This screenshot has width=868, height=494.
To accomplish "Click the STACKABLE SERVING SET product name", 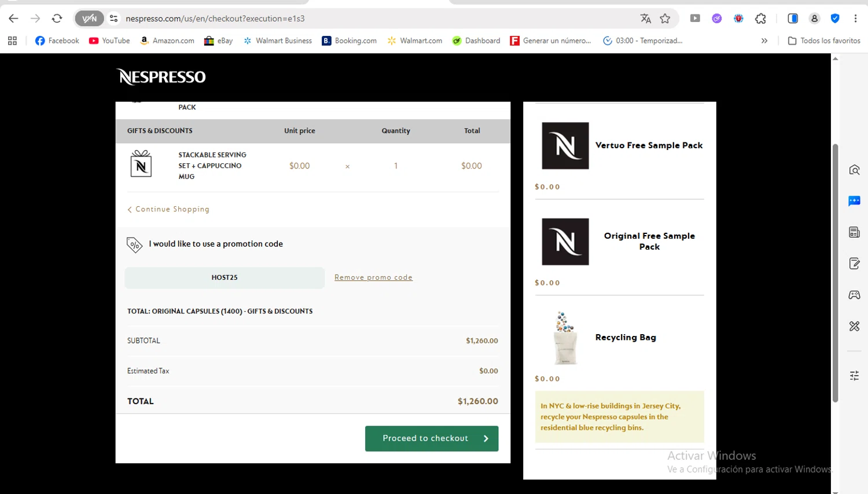I will point(212,166).
